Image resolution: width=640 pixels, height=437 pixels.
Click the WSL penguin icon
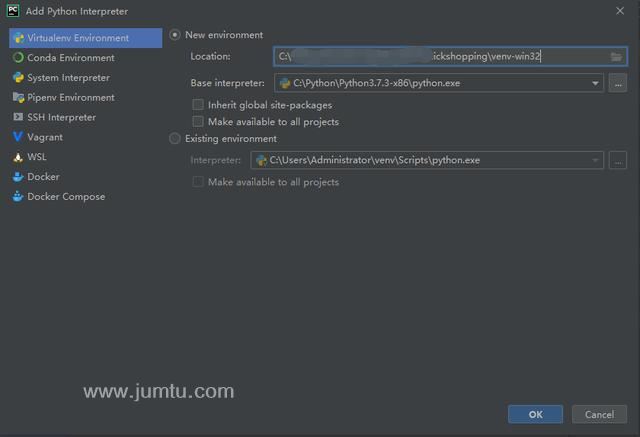[18, 157]
